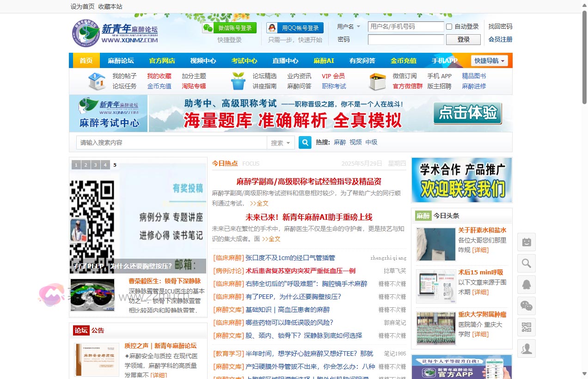
Task: Switch to slide 1 in the carousel
Action: click(x=76, y=165)
